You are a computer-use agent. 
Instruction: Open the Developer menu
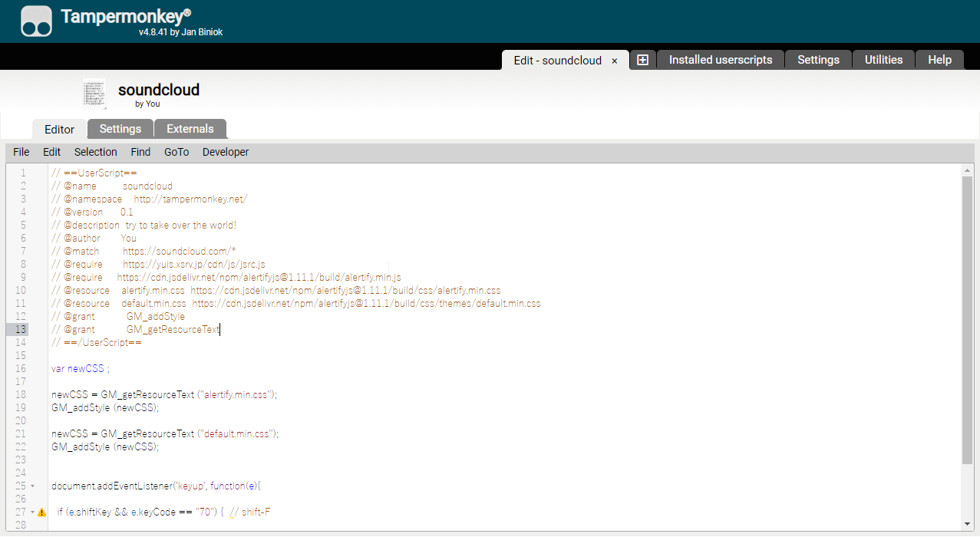226,152
